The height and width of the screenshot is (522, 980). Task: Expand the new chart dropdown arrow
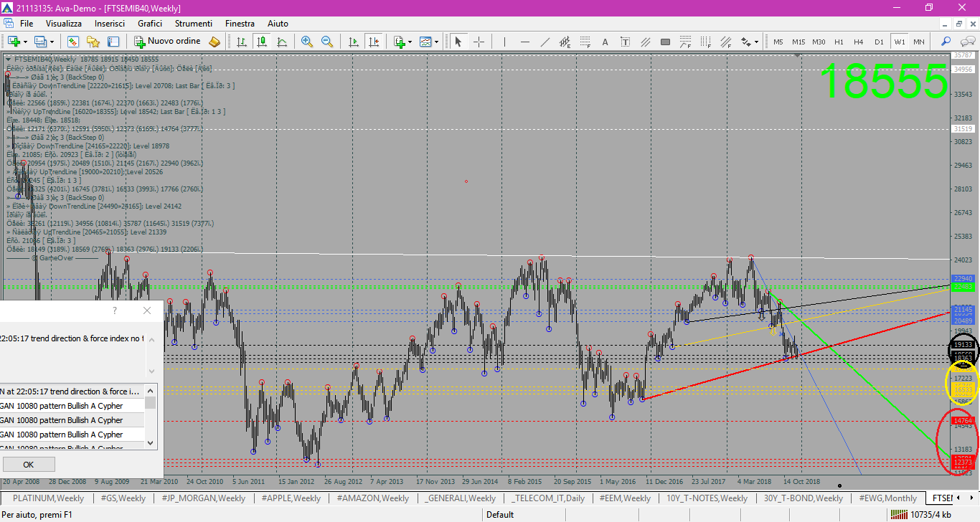pos(25,42)
